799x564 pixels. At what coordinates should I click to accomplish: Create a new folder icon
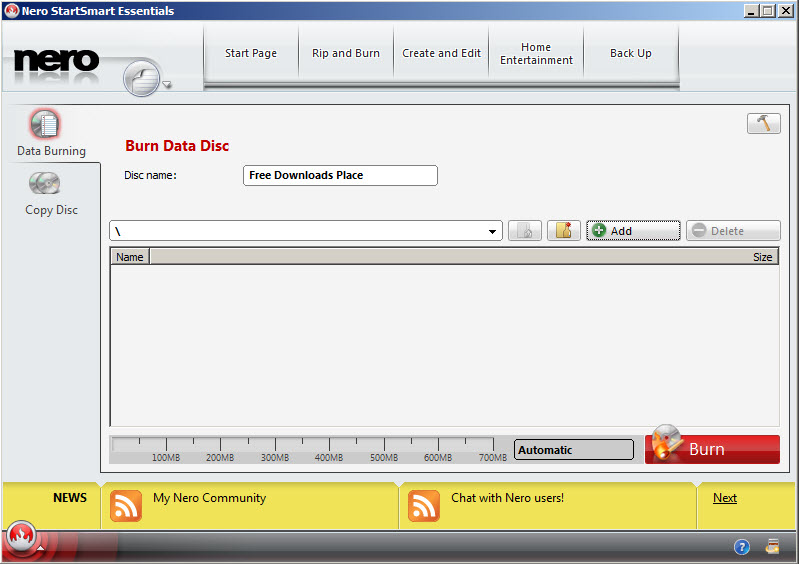coord(564,231)
